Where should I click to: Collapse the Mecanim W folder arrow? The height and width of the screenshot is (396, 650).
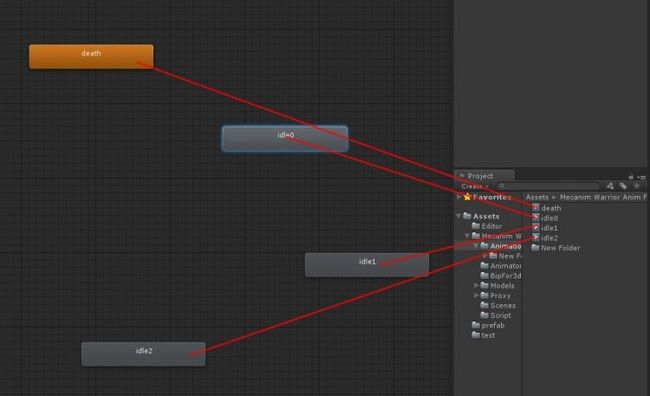467,236
